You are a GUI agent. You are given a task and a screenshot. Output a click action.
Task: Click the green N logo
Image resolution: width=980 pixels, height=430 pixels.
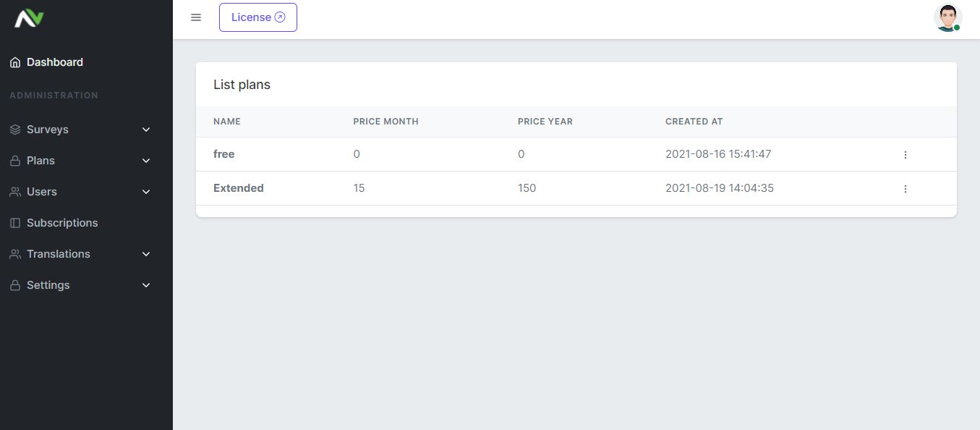click(x=30, y=19)
